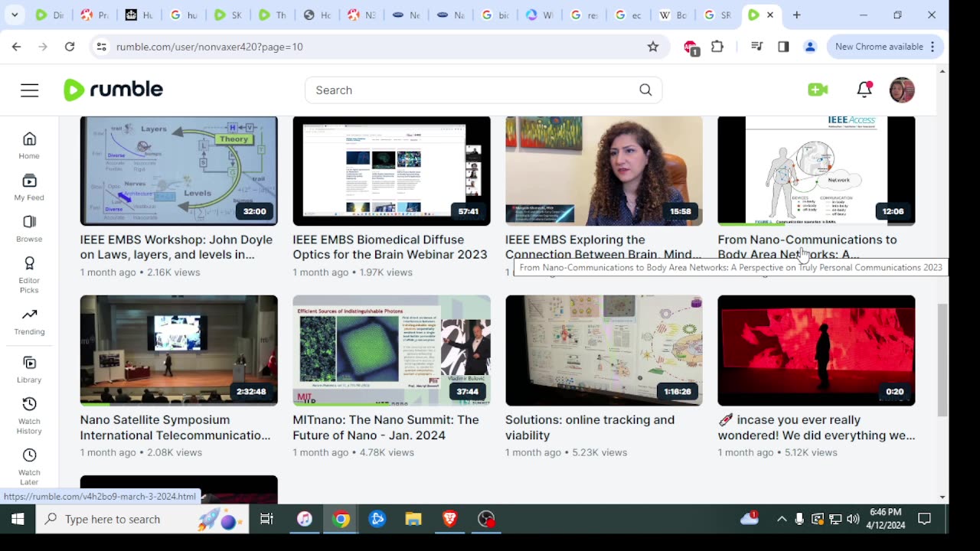Open the volume control in tray
Image resolution: width=980 pixels, height=551 pixels.
pos(853,519)
